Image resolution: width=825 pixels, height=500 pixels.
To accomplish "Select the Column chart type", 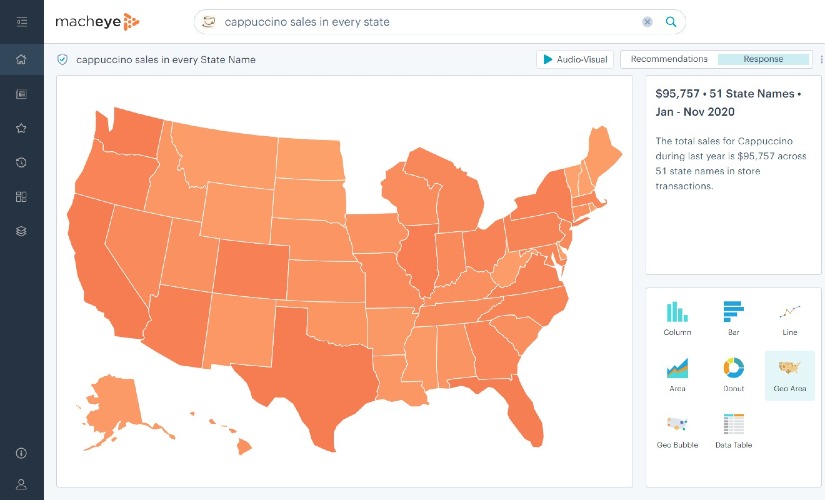I will click(x=677, y=318).
